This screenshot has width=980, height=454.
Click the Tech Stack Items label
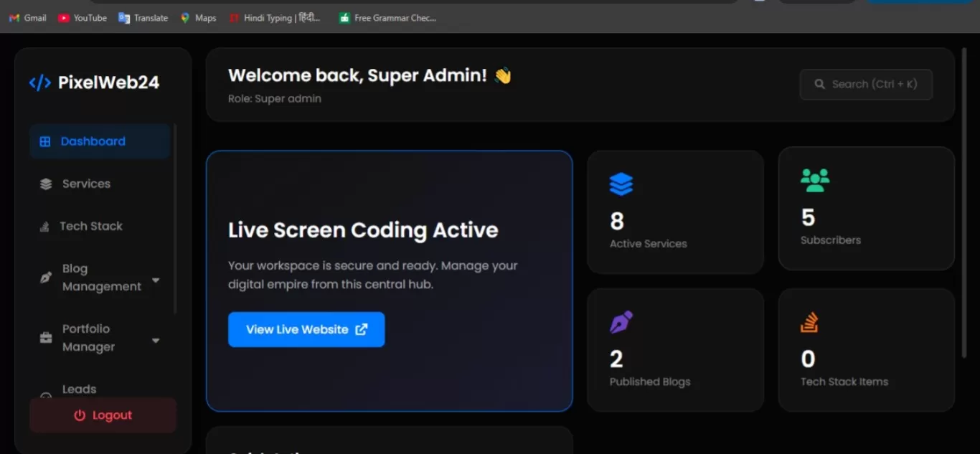tap(844, 382)
